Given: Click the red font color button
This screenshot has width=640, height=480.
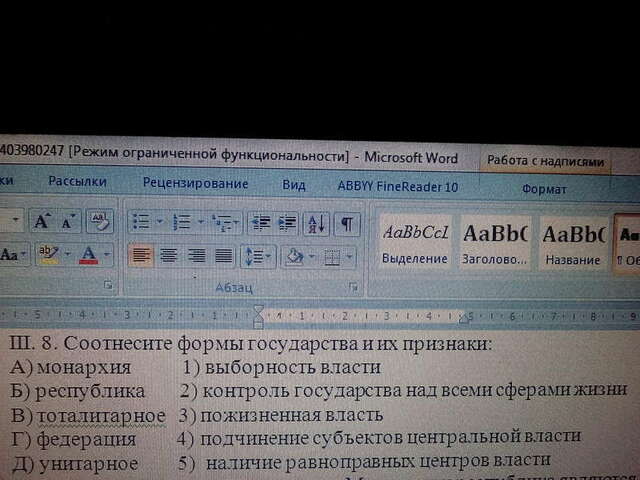Looking at the screenshot, I should 89,255.
